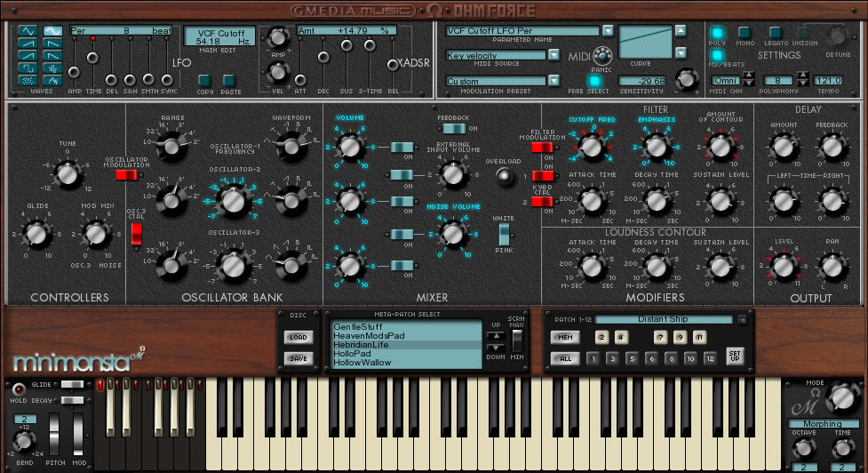The image size is (868, 473).
Task: Click the Disc Save button
Action: 299,358
